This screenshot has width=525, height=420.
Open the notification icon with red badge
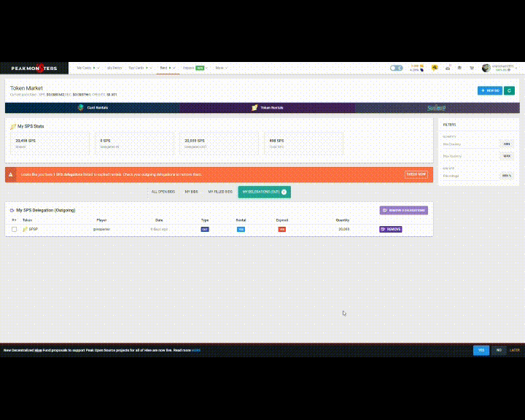tap(448, 68)
